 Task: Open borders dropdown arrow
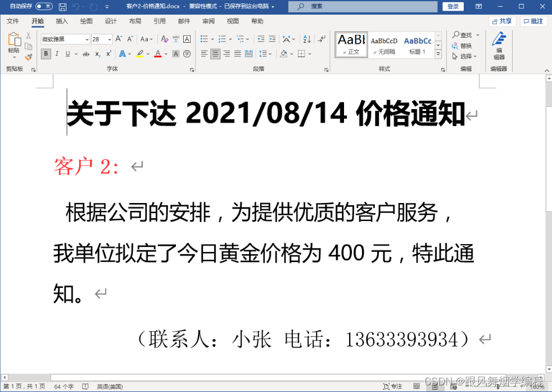(x=310, y=54)
